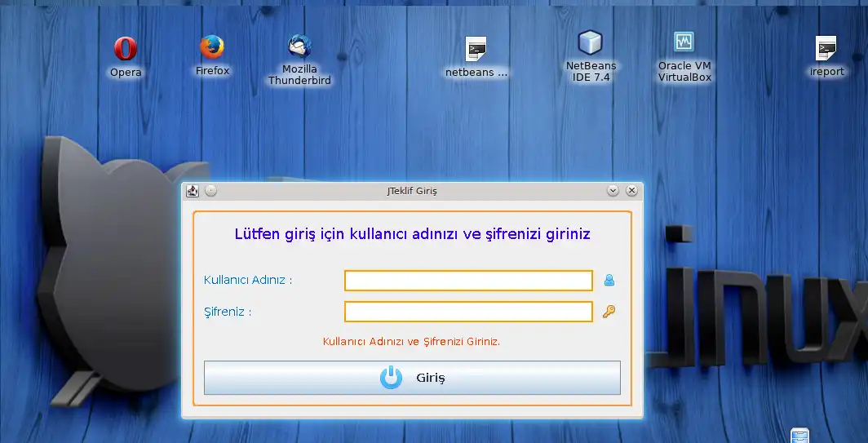This screenshot has height=443, width=868.
Task: Open Mozilla Thunderbird desktop icon
Action: pos(299,46)
